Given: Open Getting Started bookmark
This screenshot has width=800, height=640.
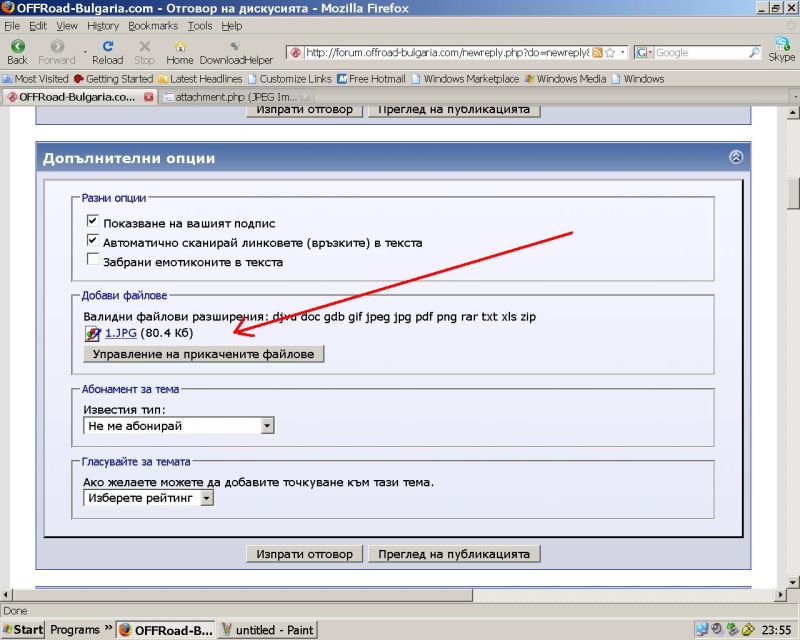Looking at the screenshot, I should pos(113,79).
